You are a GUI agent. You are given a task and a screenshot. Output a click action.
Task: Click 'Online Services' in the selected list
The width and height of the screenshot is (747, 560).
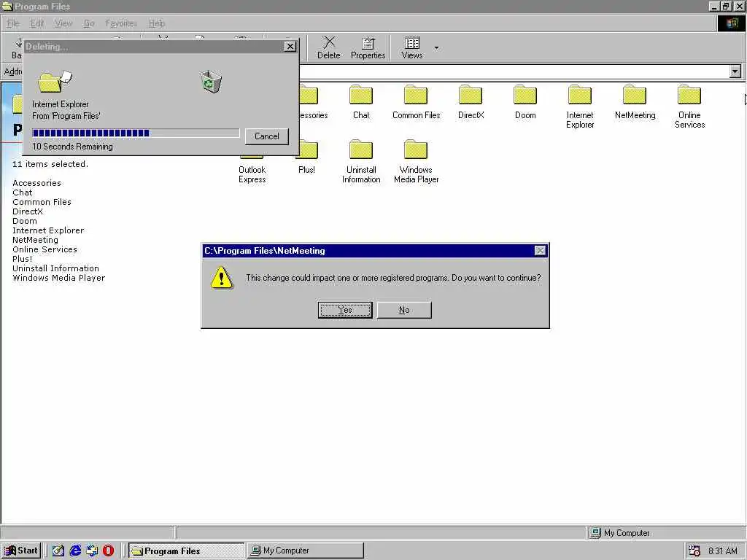point(44,249)
